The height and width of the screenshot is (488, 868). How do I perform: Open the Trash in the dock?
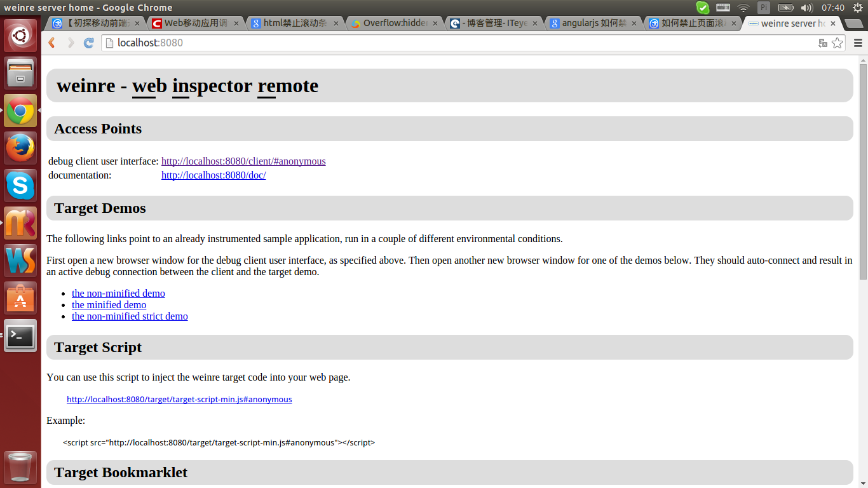[20, 467]
